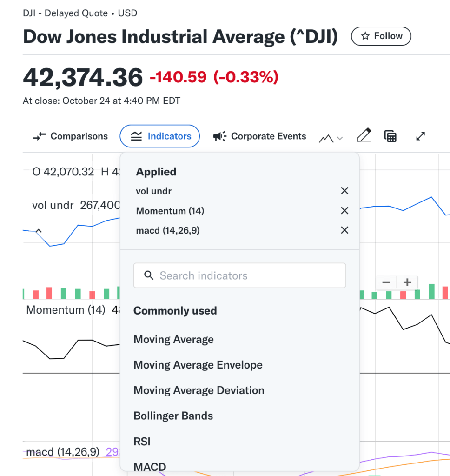Select Moving Average from the list
This screenshot has width=450, height=476.
point(173,340)
